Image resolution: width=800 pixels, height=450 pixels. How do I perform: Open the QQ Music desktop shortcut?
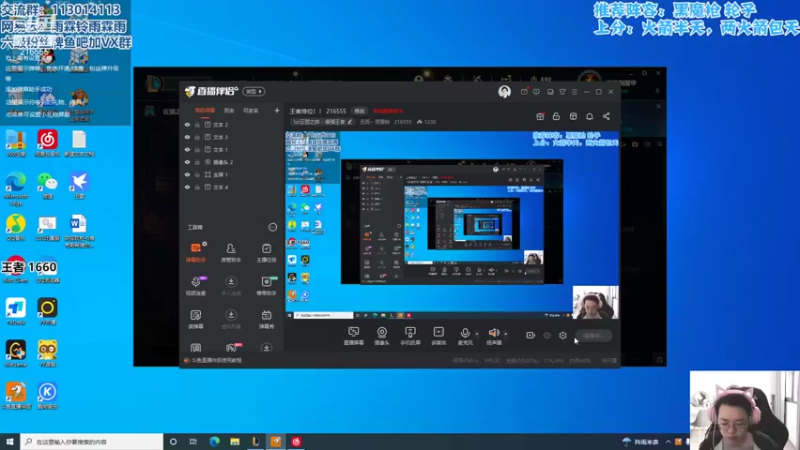[16, 227]
